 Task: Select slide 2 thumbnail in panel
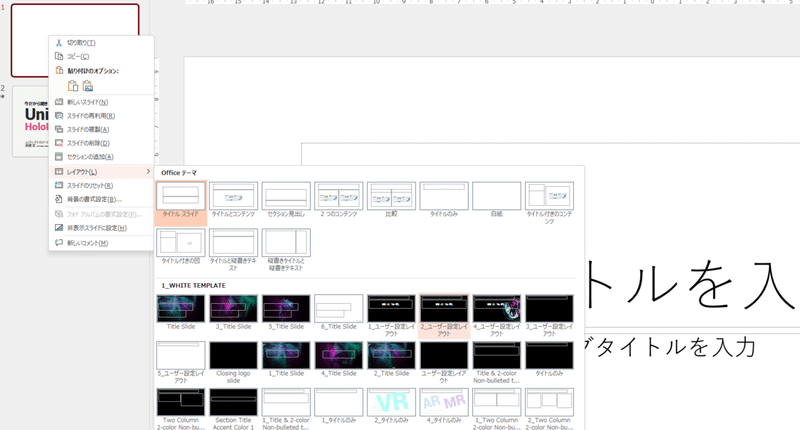click(x=31, y=121)
